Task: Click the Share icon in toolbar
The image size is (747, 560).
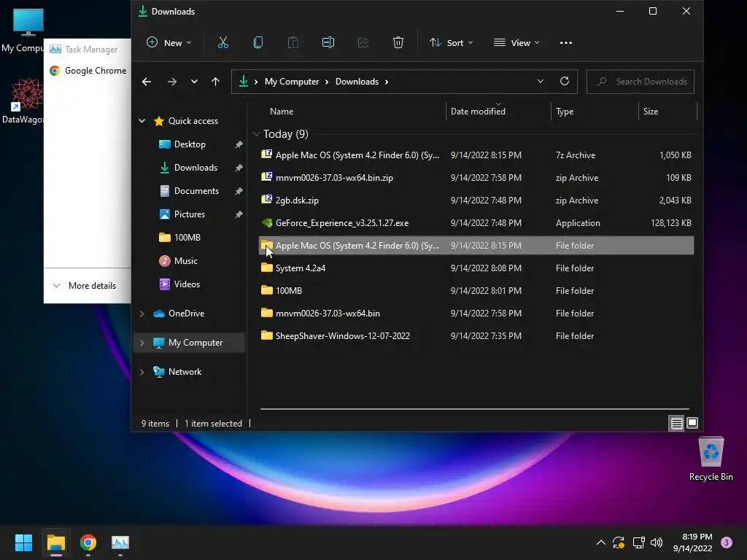Action: pos(363,43)
